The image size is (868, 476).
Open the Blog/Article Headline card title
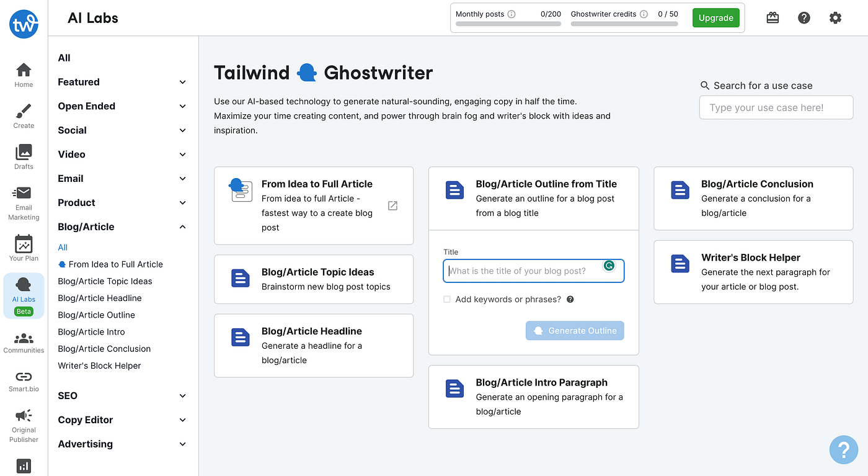click(x=312, y=331)
